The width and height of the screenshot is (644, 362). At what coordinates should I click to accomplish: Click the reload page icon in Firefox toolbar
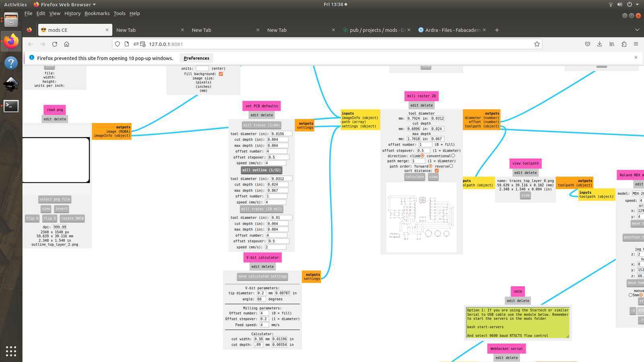click(x=54, y=44)
